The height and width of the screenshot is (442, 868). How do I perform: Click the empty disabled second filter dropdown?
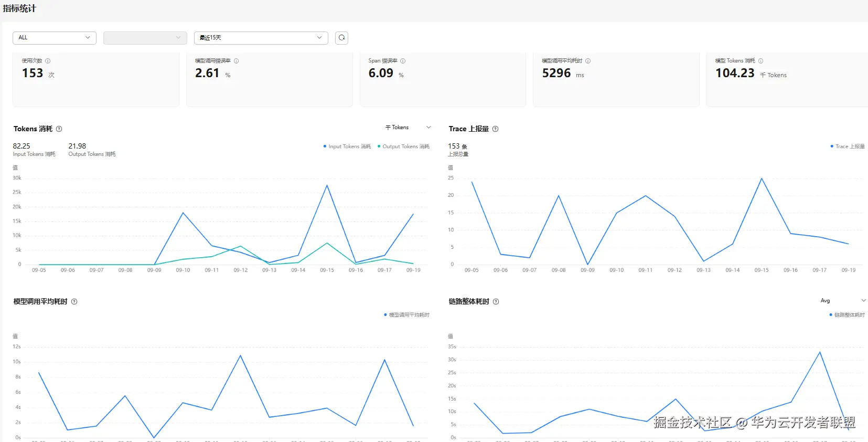tap(145, 38)
